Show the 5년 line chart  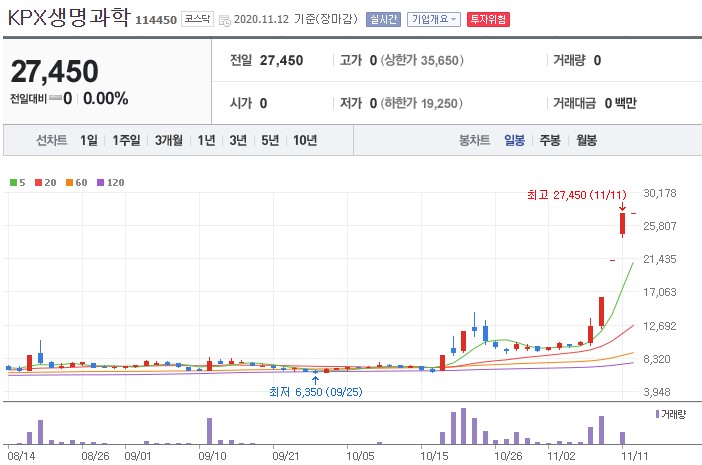pyautogui.click(x=270, y=141)
